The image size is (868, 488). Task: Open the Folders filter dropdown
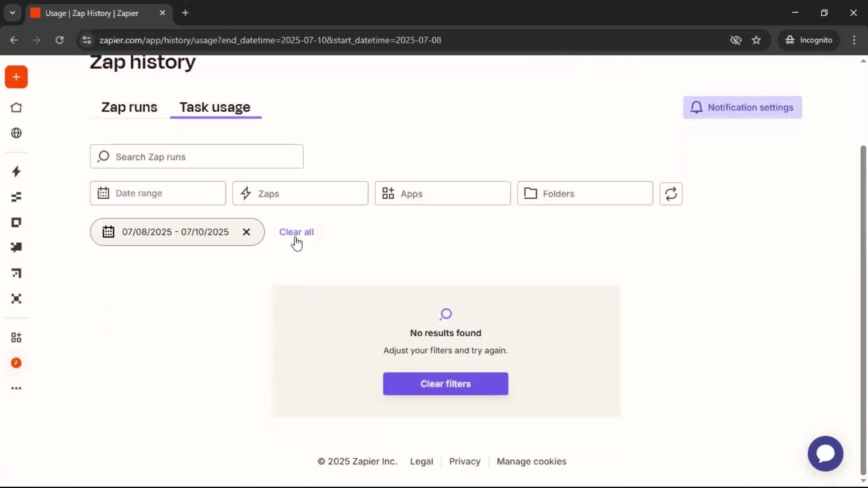[x=585, y=193]
